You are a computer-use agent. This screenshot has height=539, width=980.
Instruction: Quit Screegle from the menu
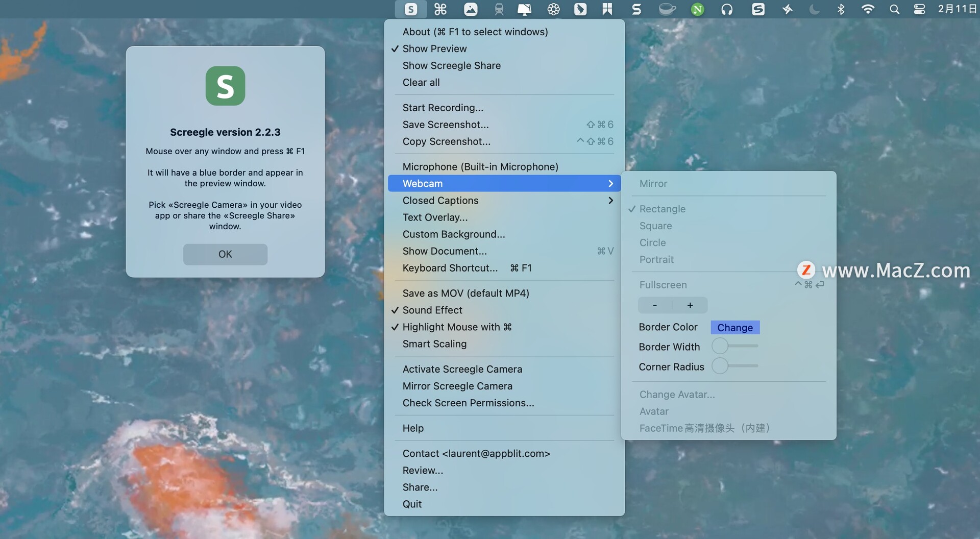pyautogui.click(x=411, y=504)
